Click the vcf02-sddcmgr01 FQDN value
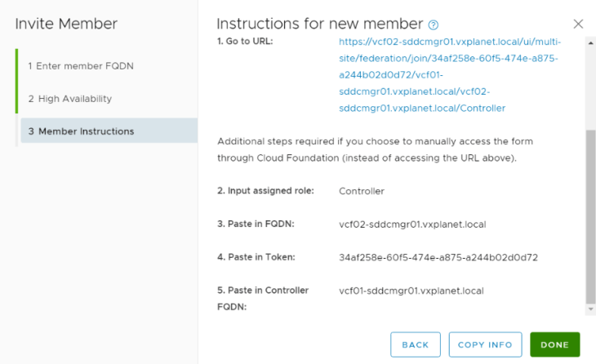The height and width of the screenshot is (364, 596). pos(412,224)
